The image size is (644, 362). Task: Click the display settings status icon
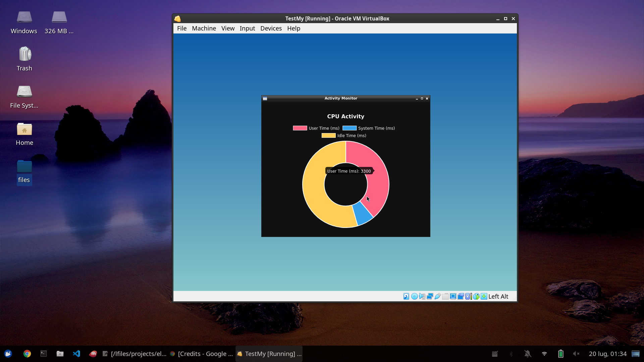pyautogui.click(x=453, y=296)
